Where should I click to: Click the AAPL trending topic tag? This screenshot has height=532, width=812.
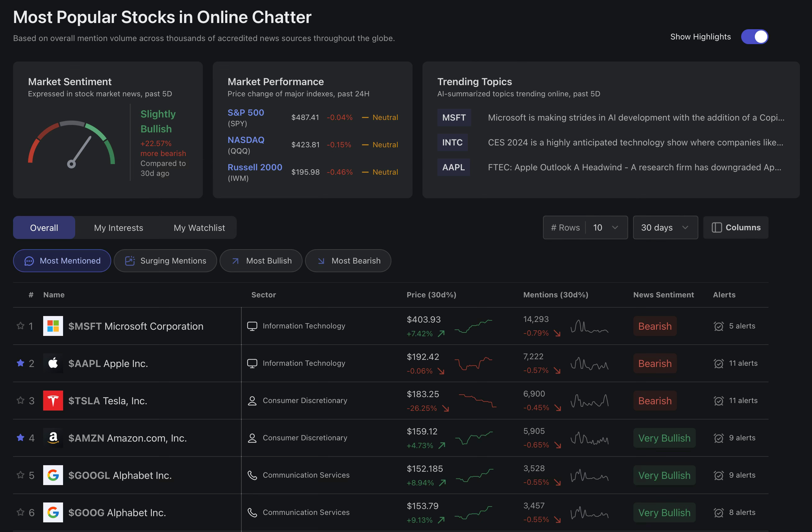(x=454, y=167)
